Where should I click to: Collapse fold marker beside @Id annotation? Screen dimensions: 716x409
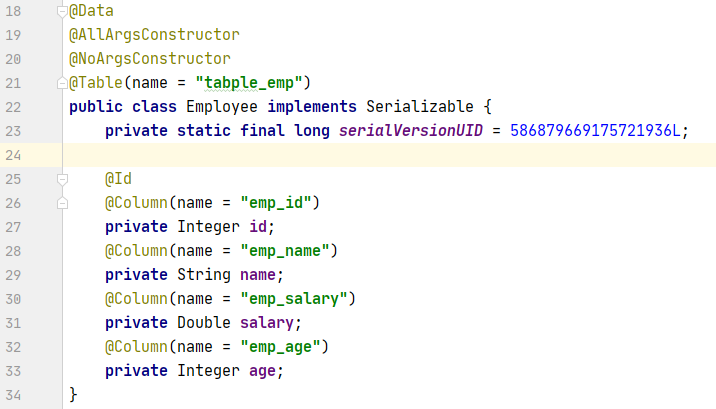pyautogui.click(x=63, y=179)
